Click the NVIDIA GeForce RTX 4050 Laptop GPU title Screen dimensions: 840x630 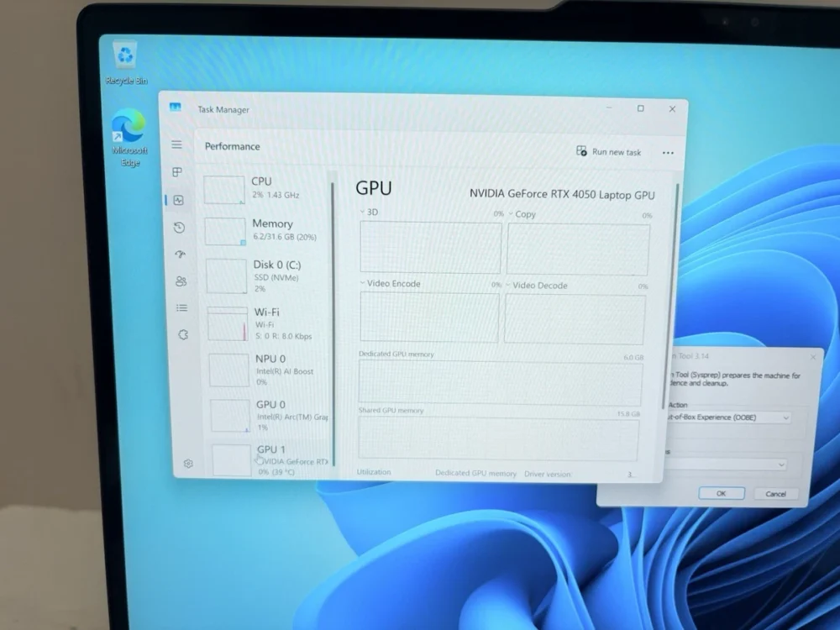(562, 194)
